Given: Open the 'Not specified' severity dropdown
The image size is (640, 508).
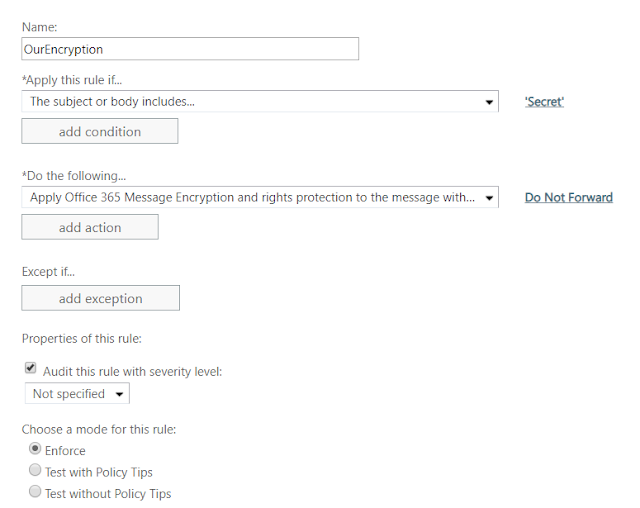Looking at the screenshot, I should (x=77, y=393).
